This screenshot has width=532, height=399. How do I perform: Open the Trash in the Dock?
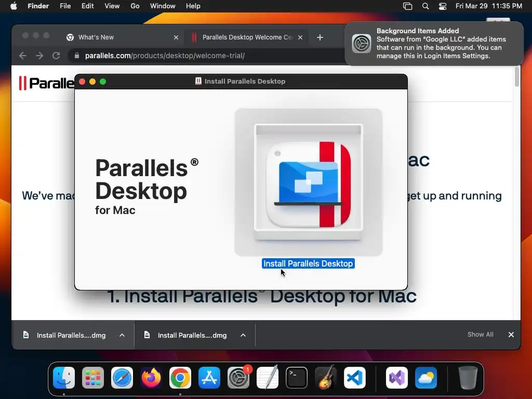(468, 378)
